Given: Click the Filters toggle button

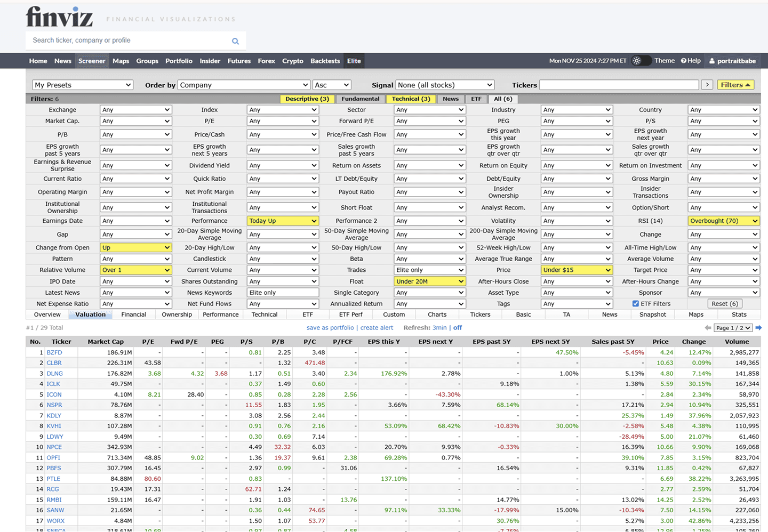Looking at the screenshot, I should point(735,85).
